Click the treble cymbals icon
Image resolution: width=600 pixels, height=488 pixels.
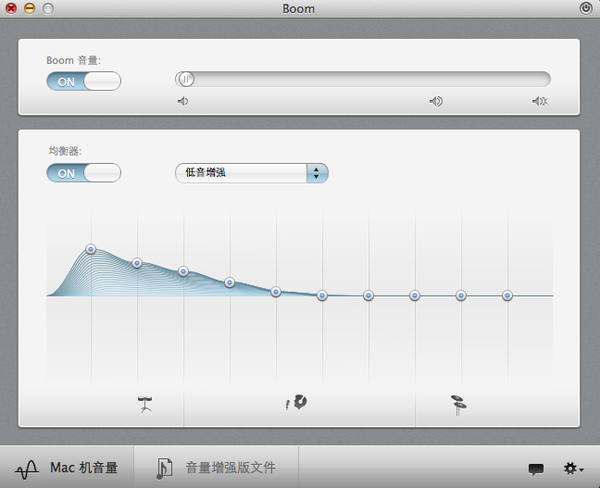coord(458,405)
